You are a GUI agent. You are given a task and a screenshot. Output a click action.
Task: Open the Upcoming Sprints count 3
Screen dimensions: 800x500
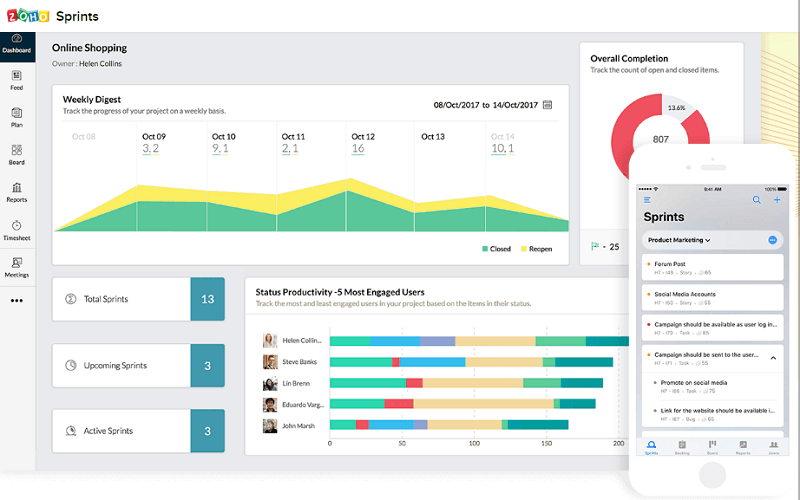pos(208,365)
